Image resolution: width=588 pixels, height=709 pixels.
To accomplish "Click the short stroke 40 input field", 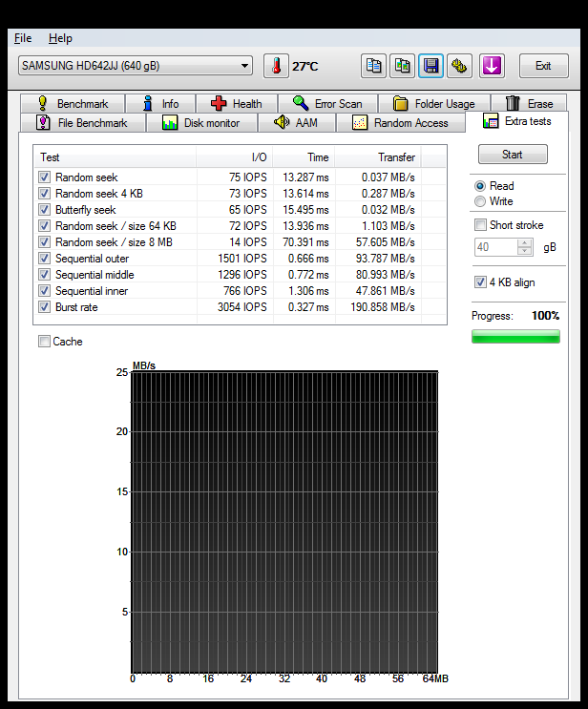I will 495,247.
